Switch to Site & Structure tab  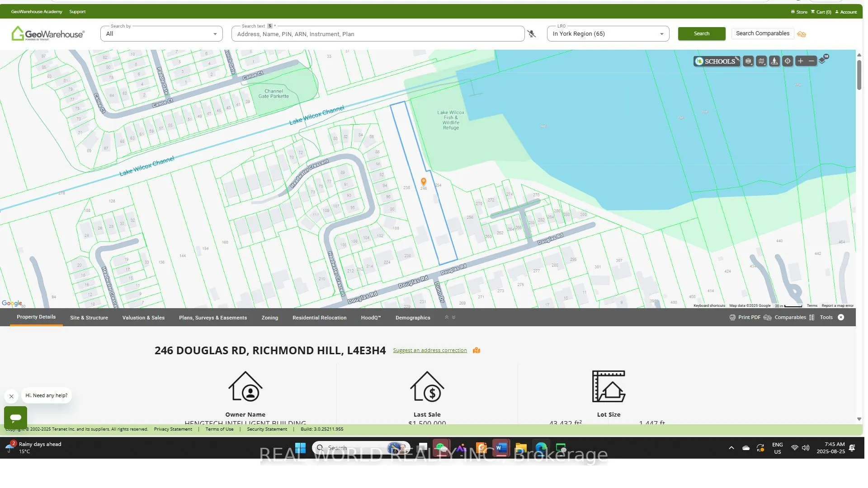tap(89, 318)
